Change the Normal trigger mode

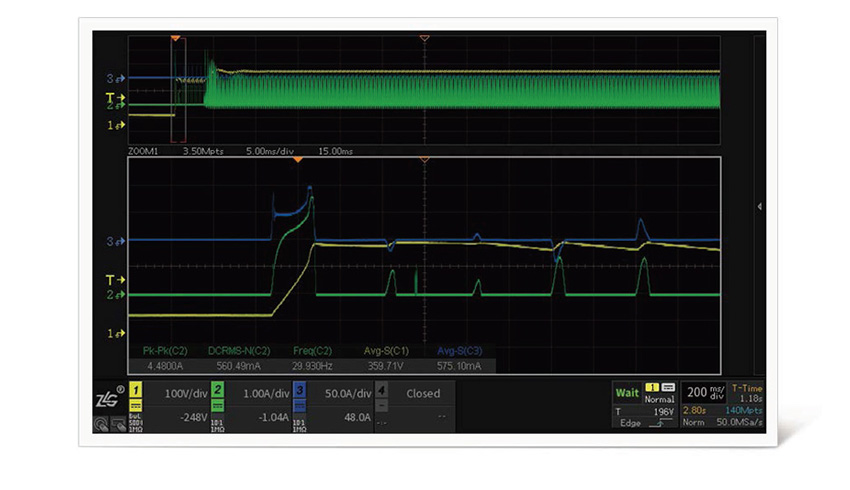pyautogui.click(x=659, y=399)
